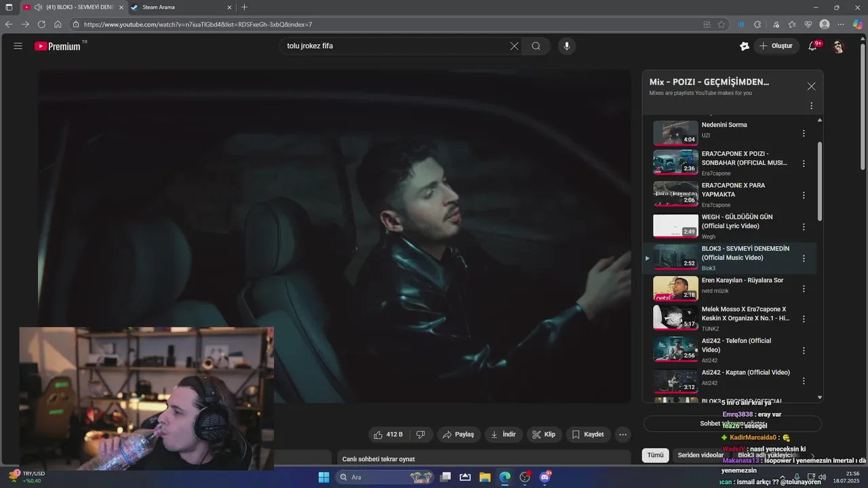Open the star-shaped icon left of Oluştur

click(744, 46)
